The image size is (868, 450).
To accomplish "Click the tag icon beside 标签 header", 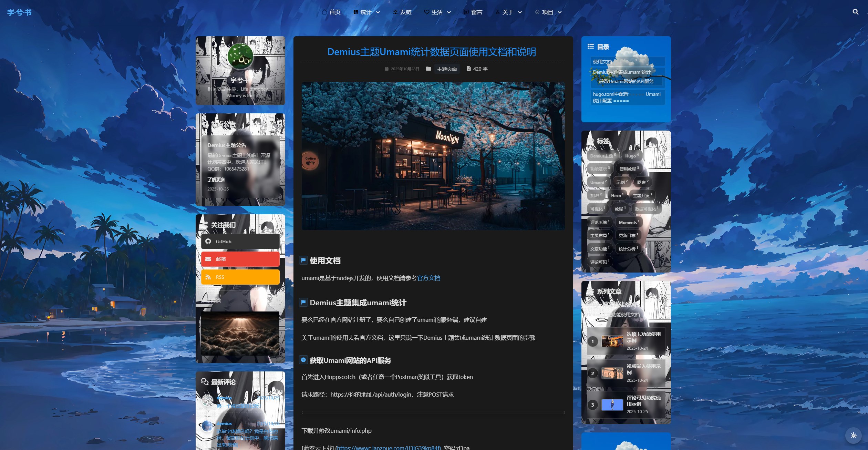I will (592, 140).
